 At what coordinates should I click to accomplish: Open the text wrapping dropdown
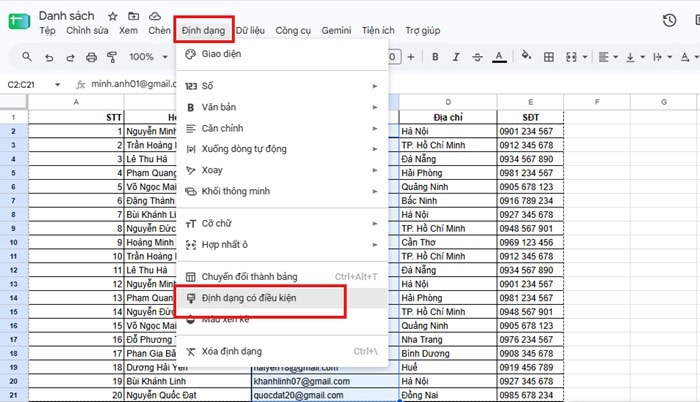[662, 57]
